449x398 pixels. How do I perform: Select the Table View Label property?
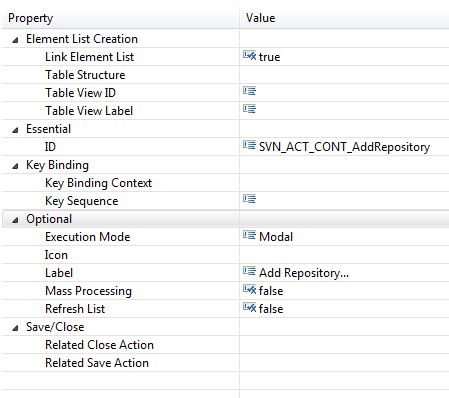tap(89, 111)
